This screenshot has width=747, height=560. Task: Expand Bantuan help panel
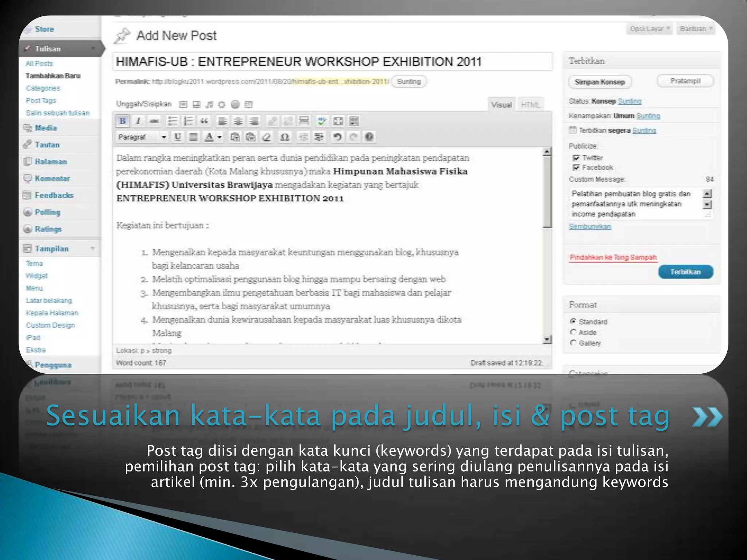pos(696,29)
